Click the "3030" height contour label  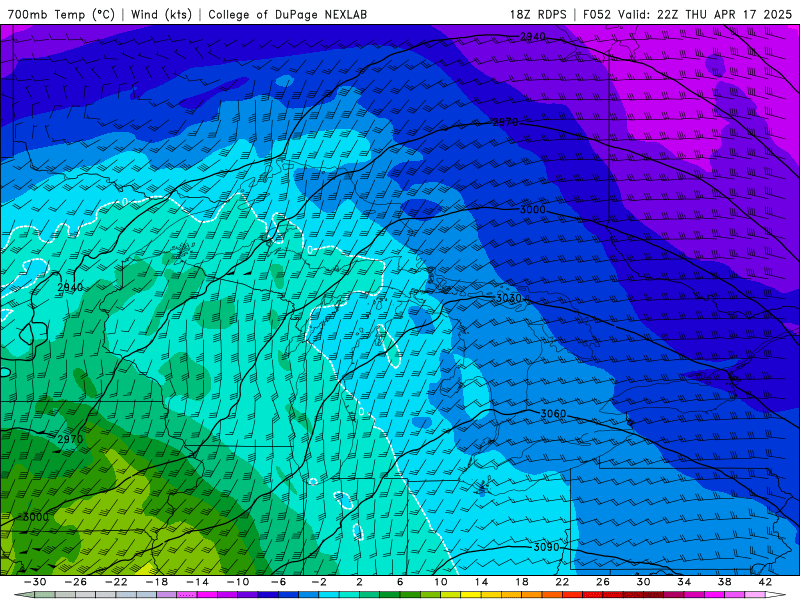pyautogui.click(x=509, y=298)
